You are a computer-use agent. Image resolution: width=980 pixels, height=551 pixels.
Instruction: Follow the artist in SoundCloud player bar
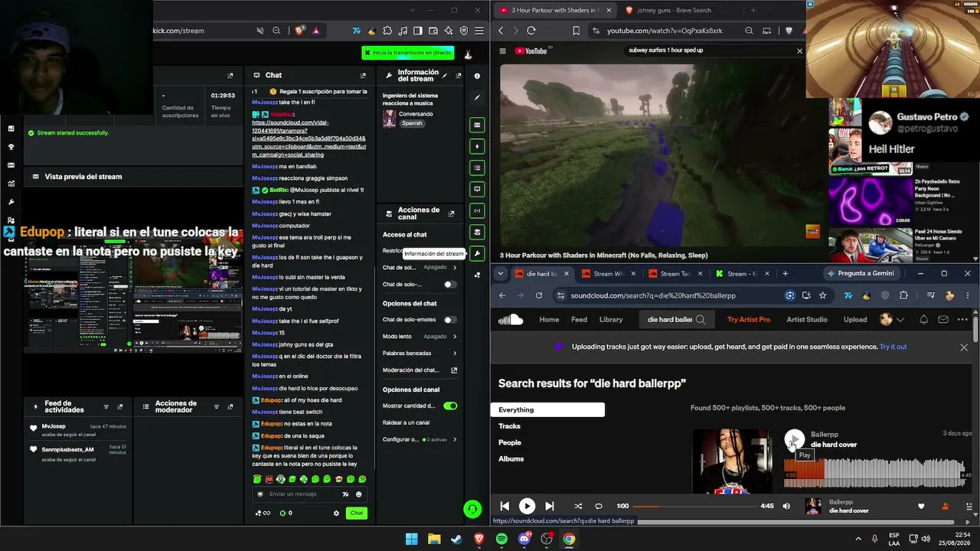[946, 506]
